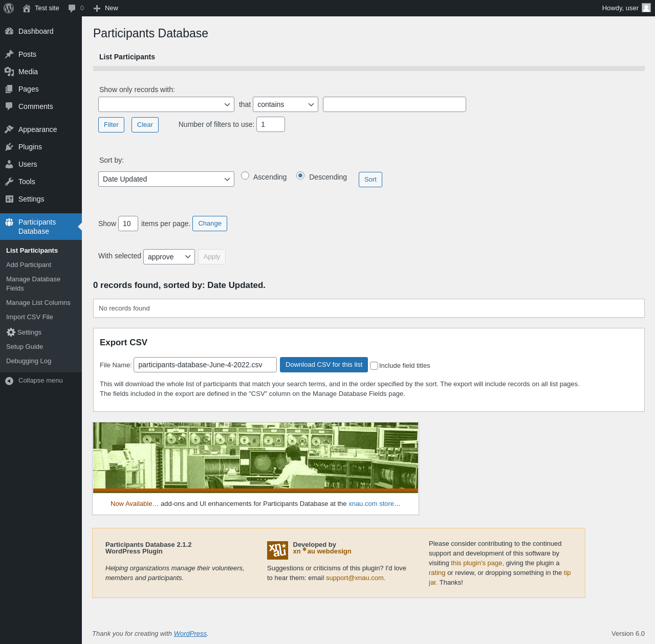Image resolution: width=655 pixels, height=644 pixels.
Task: Open the 'contains' operator dropdown
Action: [x=286, y=104]
